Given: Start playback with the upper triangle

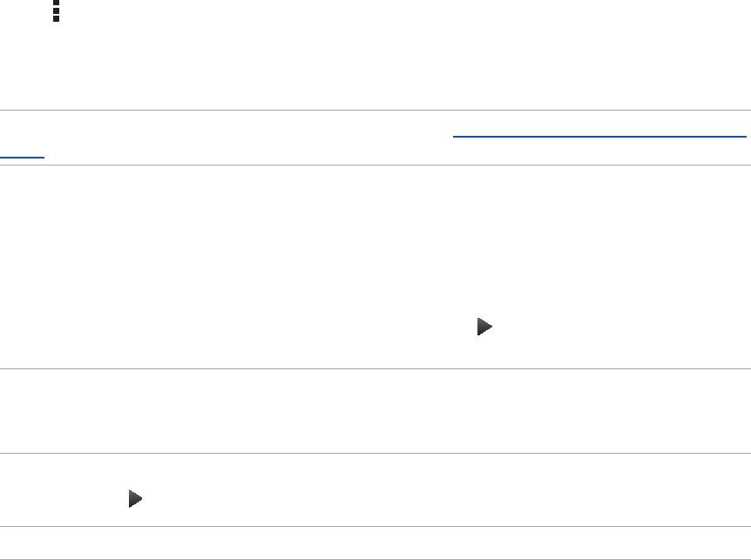Looking at the screenshot, I should coord(484,327).
